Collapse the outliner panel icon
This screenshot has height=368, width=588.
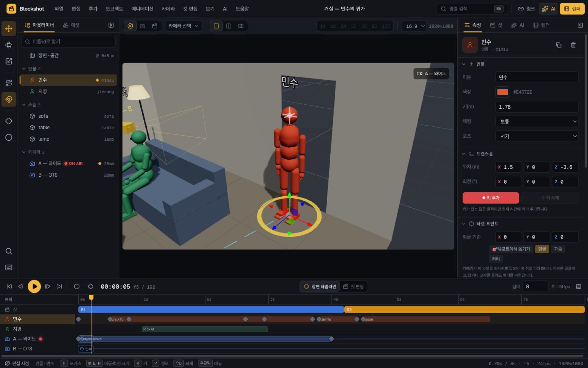[111, 25]
